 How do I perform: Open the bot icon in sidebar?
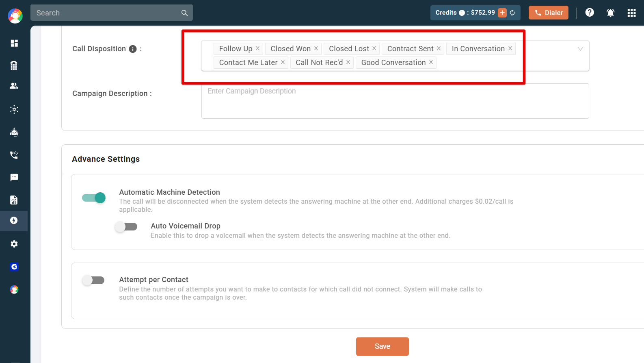click(x=14, y=132)
